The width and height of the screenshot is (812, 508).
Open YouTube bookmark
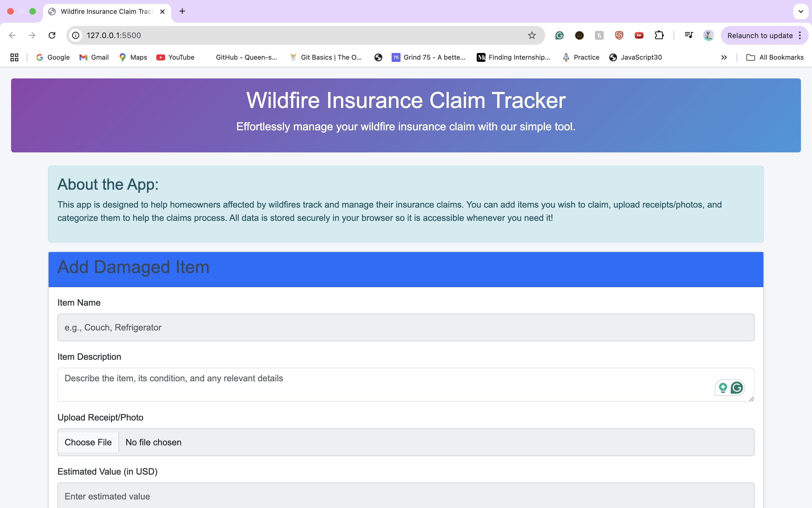(175, 57)
